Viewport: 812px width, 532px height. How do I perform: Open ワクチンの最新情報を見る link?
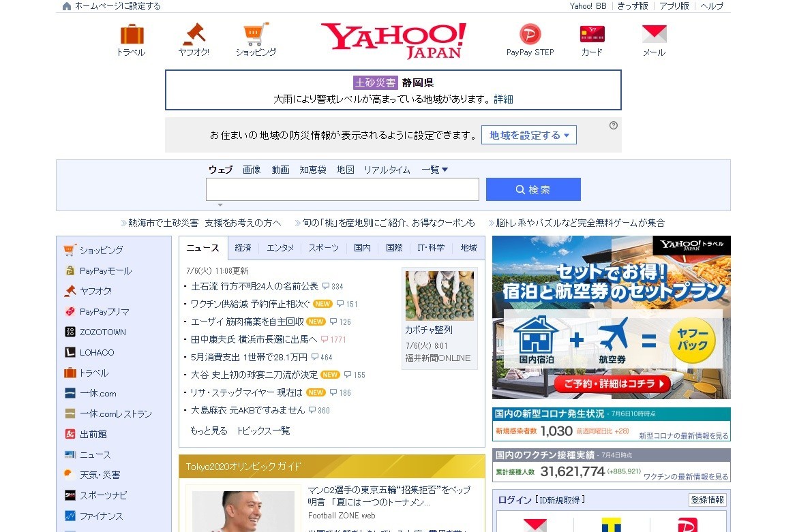click(686, 477)
